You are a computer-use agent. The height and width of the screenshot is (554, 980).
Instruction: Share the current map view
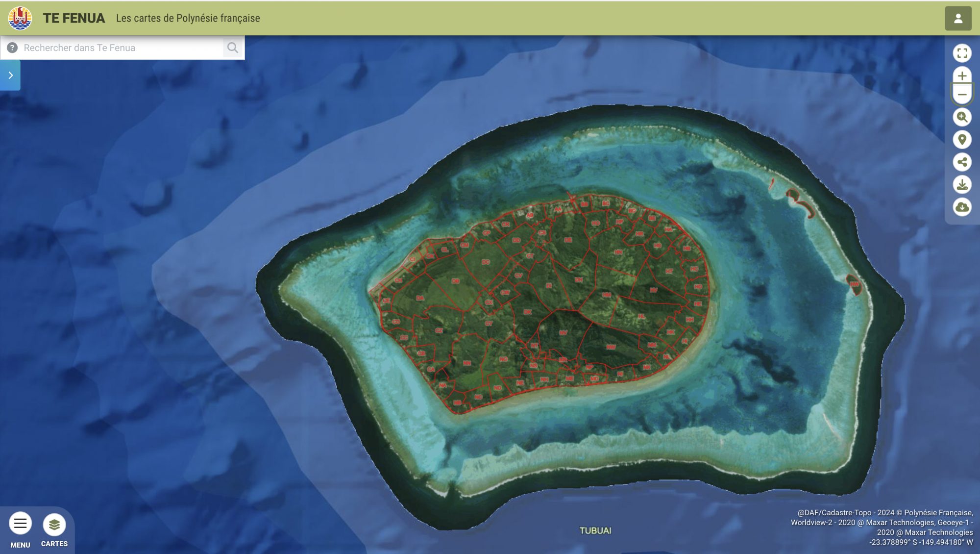coord(962,162)
